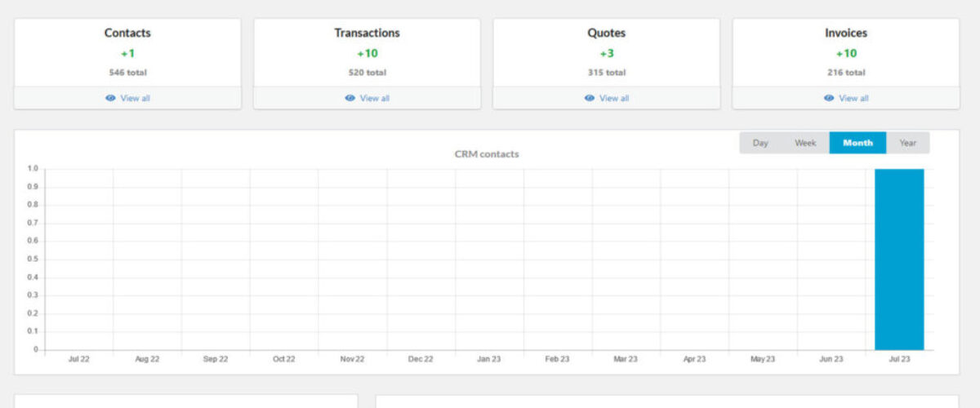This screenshot has height=408, width=980.
Task: Click the 'Jul 22' axis label
Action: coord(79,359)
